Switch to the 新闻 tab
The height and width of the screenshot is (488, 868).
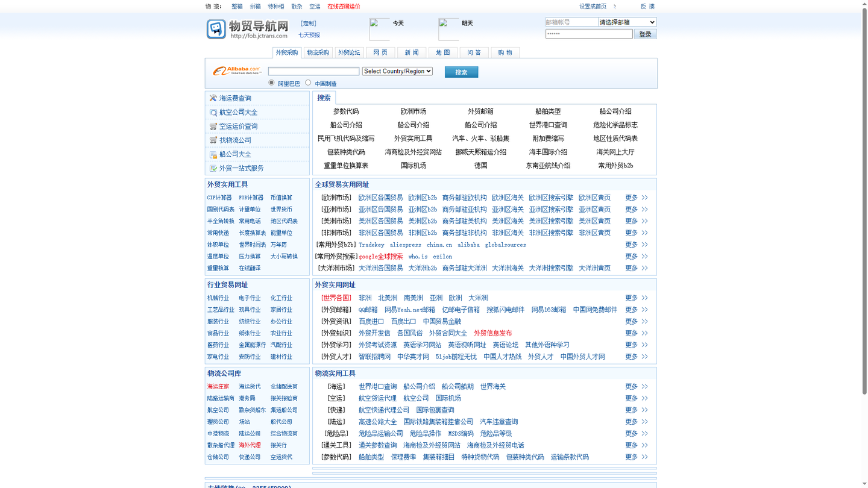pyautogui.click(x=412, y=52)
